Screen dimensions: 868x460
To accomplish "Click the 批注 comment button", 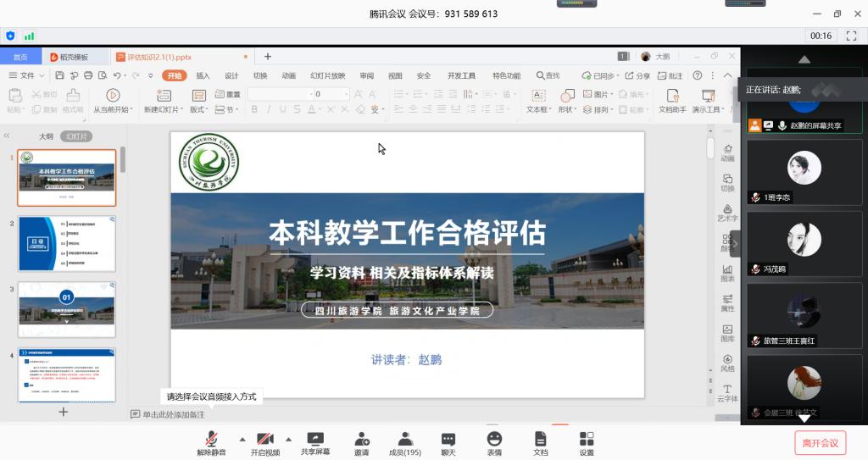I will 670,75.
